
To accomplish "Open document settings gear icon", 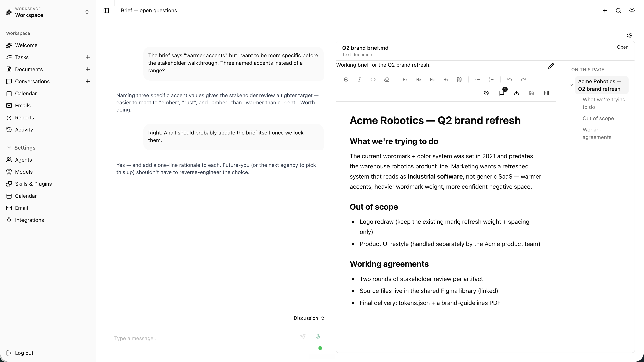I will (x=630, y=35).
